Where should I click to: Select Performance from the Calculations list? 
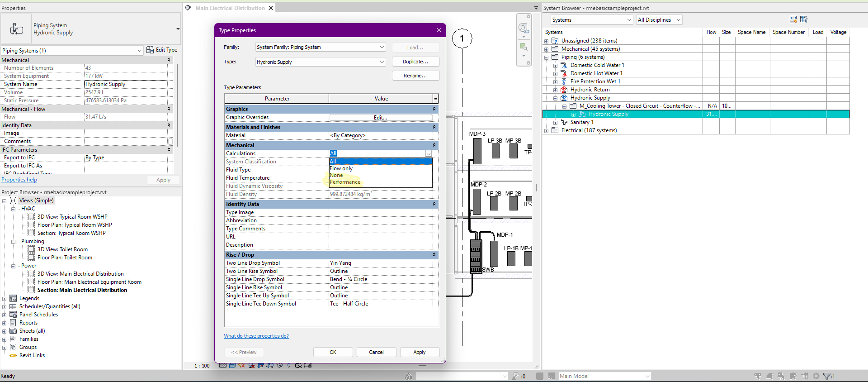tap(345, 182)
